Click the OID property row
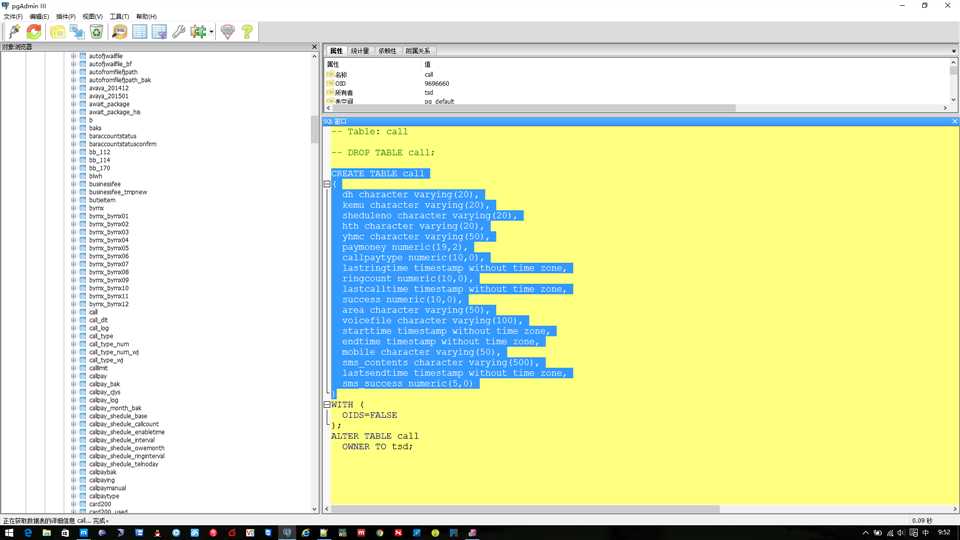 pos(637,83)
